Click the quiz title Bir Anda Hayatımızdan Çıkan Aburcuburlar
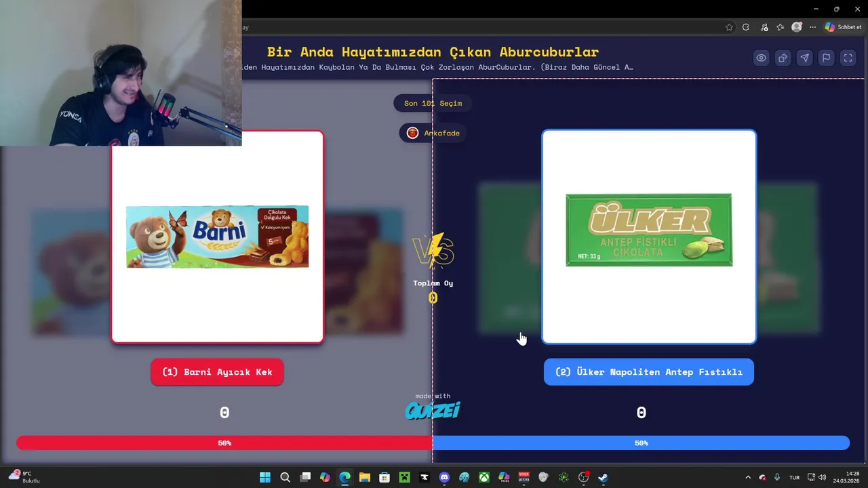Image resolution: width=868 pixels, height=488 pixels. 433,52
